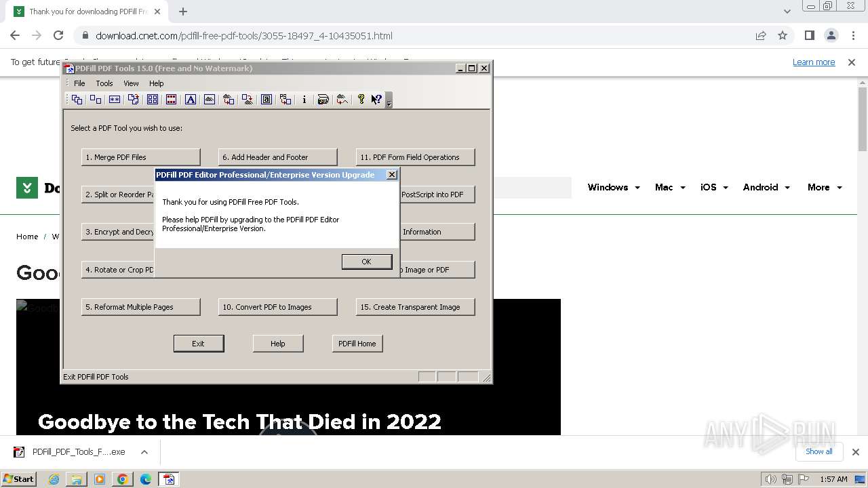Choose 10. Convert PDF to Images
868x488 pixels.
(278, 307)
